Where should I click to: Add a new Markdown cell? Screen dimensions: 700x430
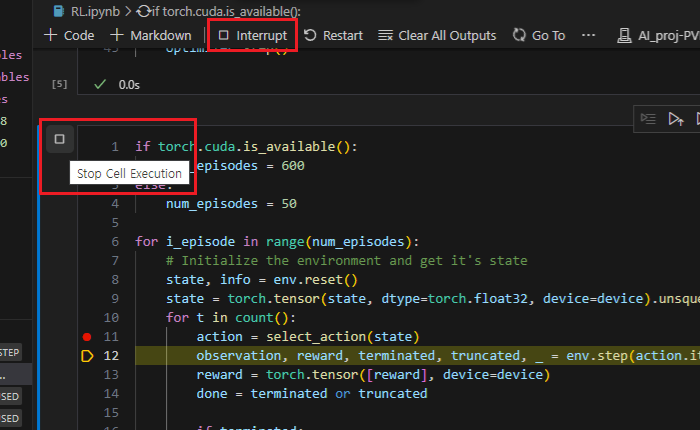[151, 35]
